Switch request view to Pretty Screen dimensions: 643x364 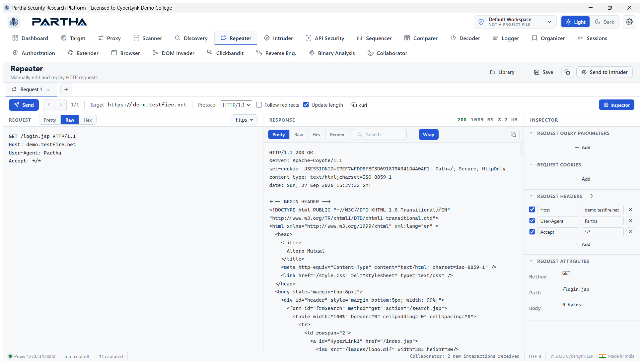point(50,120)
